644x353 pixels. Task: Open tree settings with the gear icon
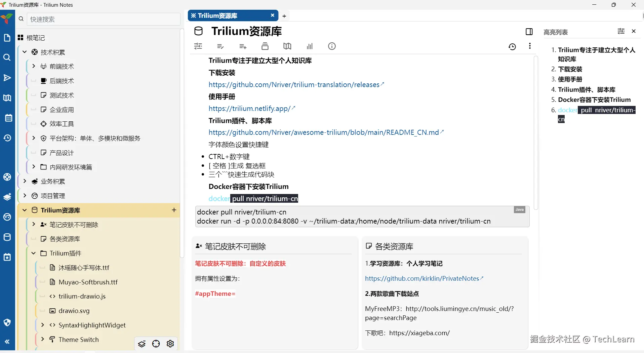pos(170,344)
